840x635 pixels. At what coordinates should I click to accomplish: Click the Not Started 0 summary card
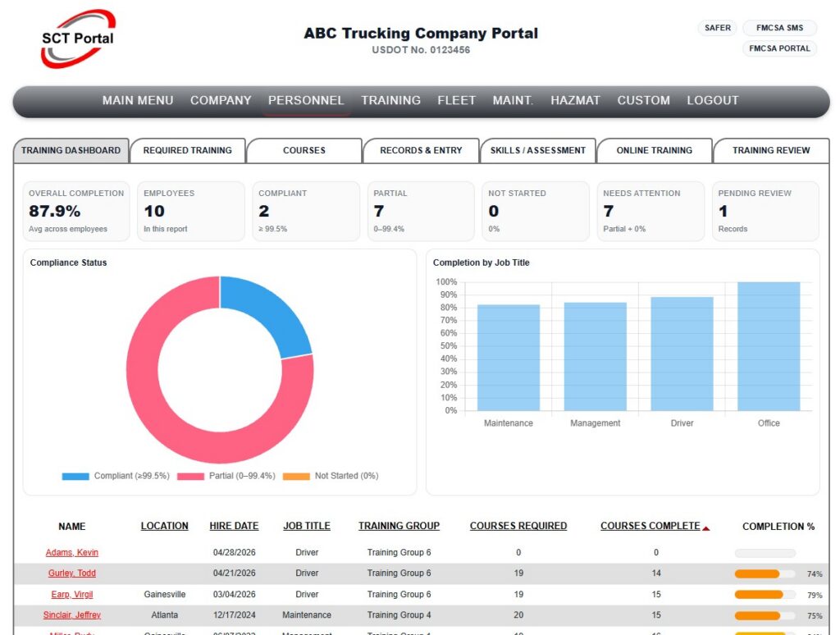point(536,211)
